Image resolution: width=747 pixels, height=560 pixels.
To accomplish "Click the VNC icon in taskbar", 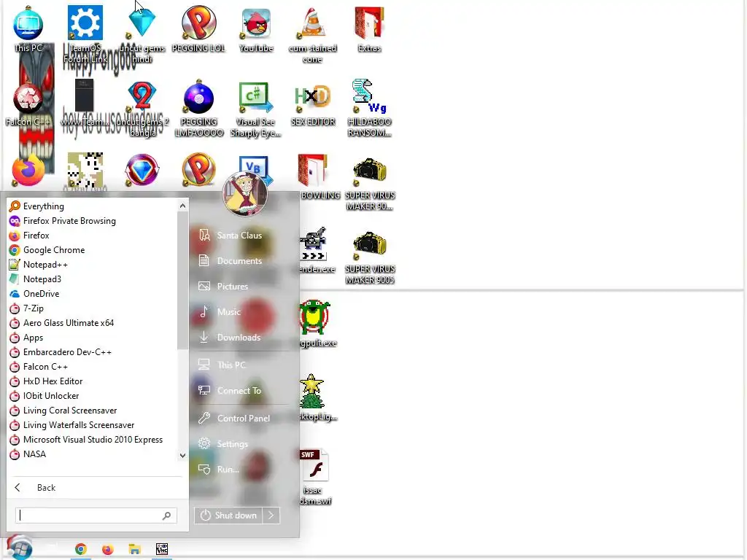I will click(162, 549).
